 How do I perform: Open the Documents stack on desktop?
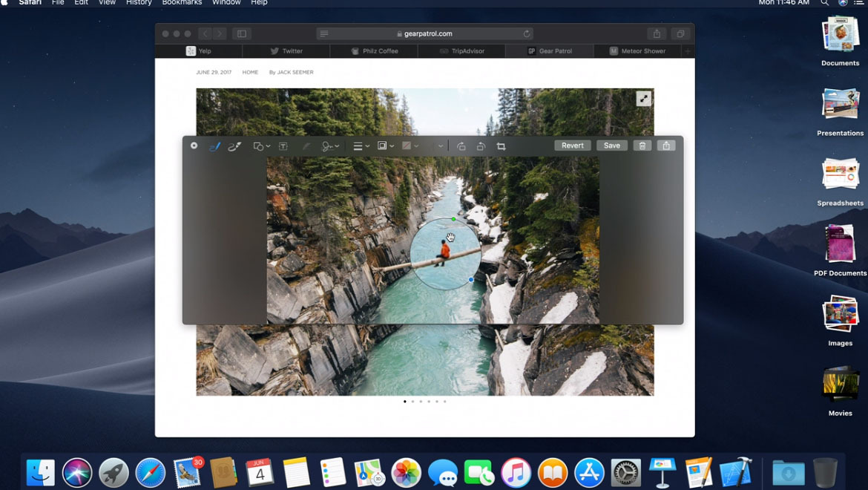tap(840, 40)
